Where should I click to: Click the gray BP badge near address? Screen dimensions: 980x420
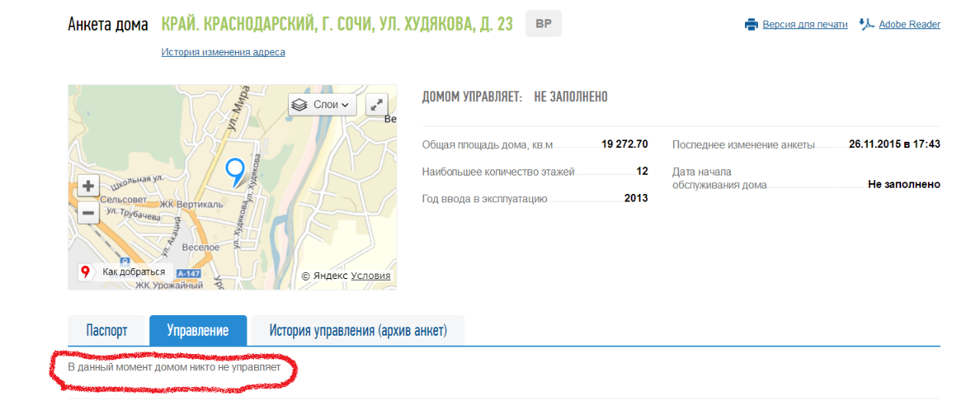tap(543, 24)
